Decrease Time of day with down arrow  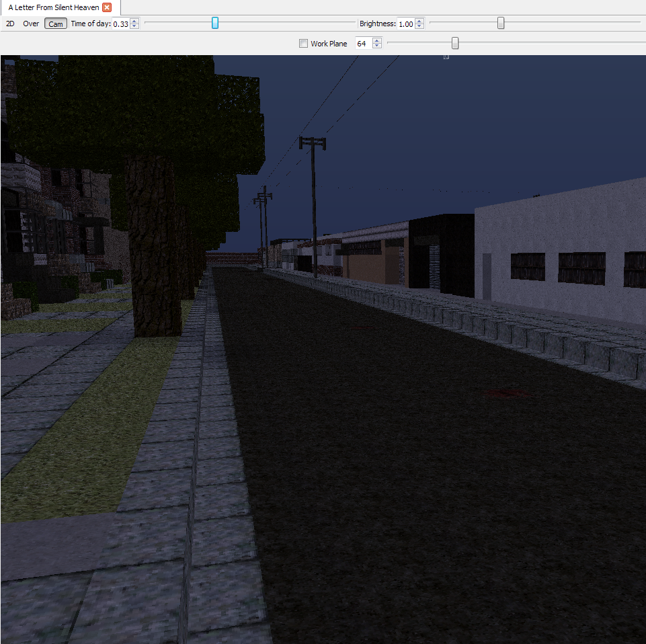coord(134,26)
